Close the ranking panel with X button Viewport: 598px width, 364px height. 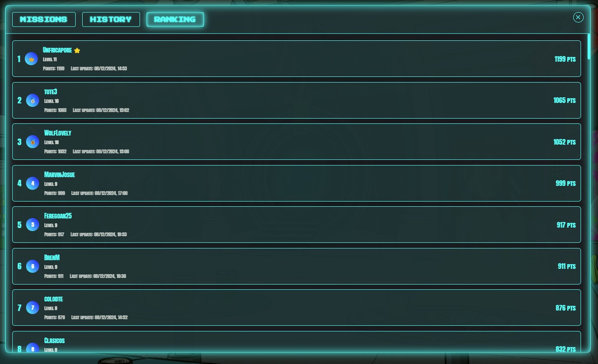(x=578, y=17)
